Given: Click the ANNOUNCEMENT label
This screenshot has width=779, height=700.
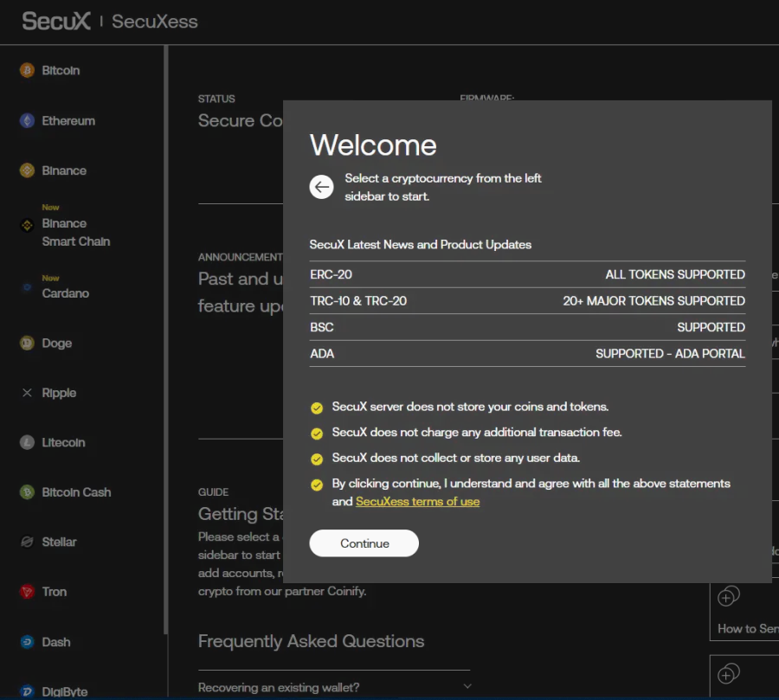Looking at the screenshot, I should 241,257.
